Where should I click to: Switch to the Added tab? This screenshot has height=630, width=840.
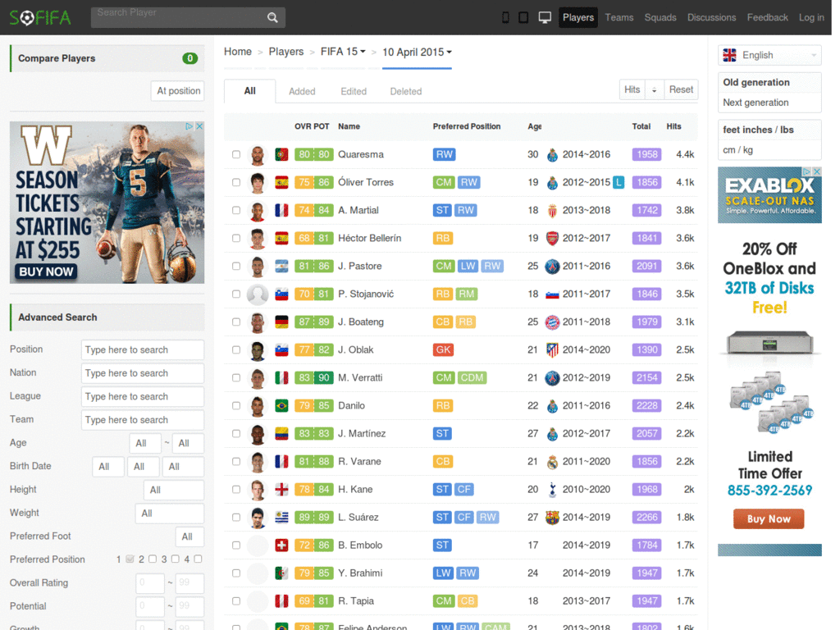[302, 91]
